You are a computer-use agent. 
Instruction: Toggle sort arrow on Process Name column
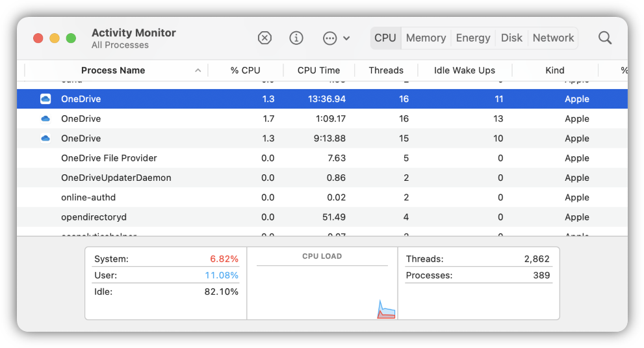coord(198,70)
